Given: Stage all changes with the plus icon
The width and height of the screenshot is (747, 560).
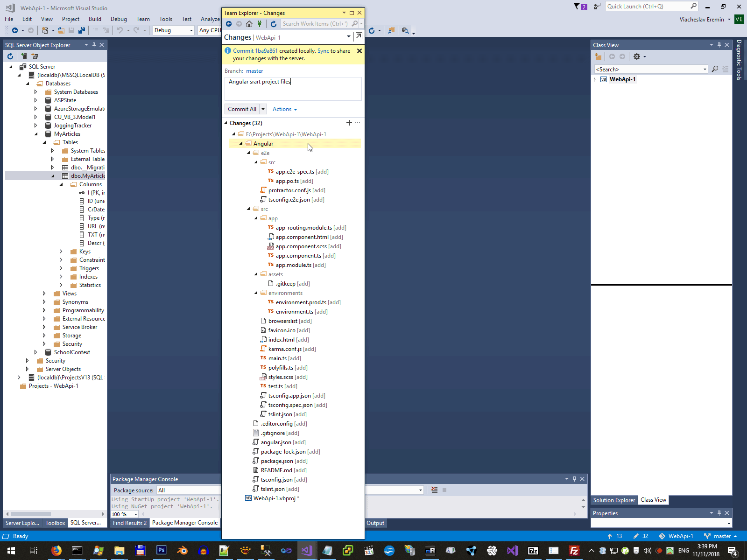Looking at the screenshot, I should point(349,123).
